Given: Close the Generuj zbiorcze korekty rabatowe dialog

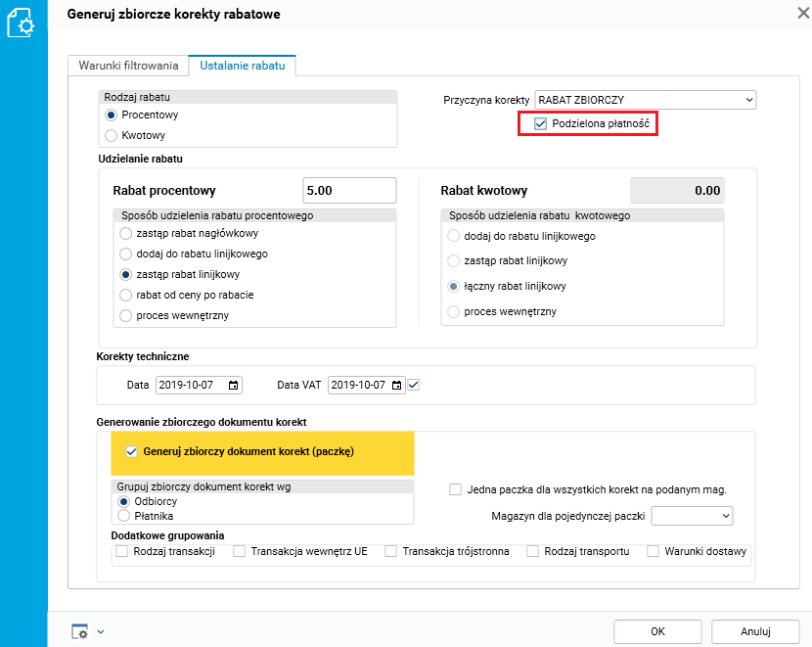Looking at the screenshot, I should coord(804,14).
